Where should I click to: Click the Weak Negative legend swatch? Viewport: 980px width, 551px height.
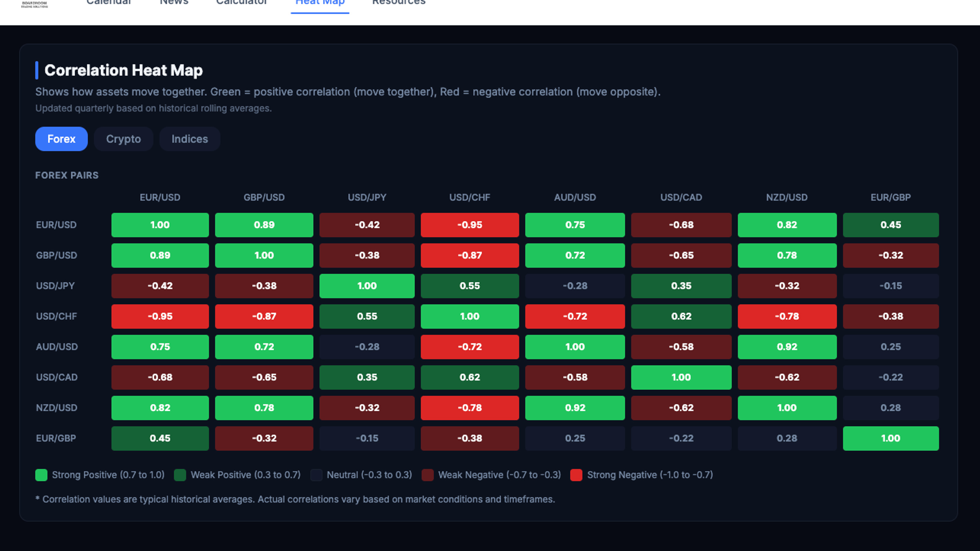(428, 475)
